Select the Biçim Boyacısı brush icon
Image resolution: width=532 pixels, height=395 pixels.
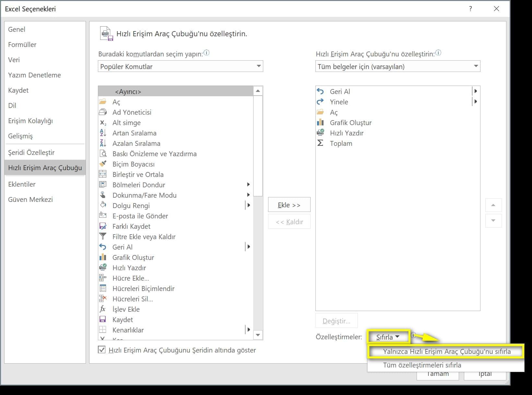pos(103,164)
